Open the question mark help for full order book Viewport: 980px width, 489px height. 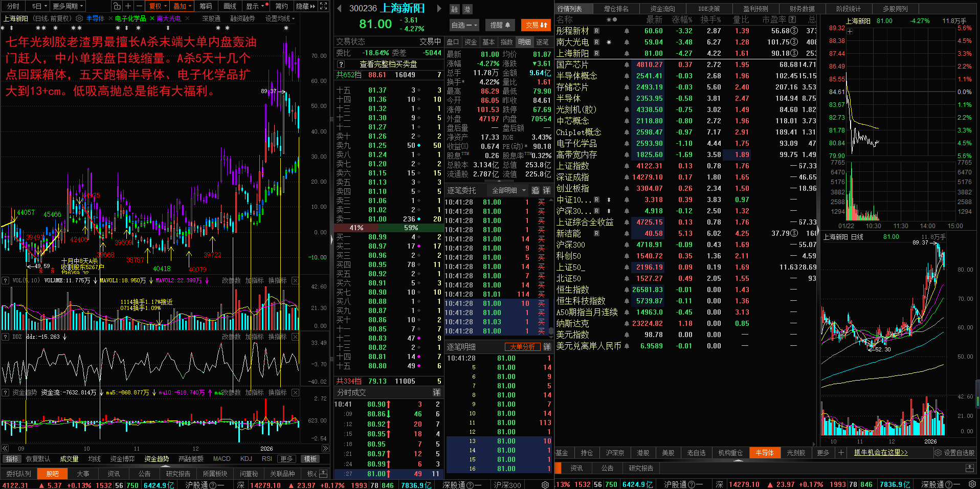click(x=341, y=64)
